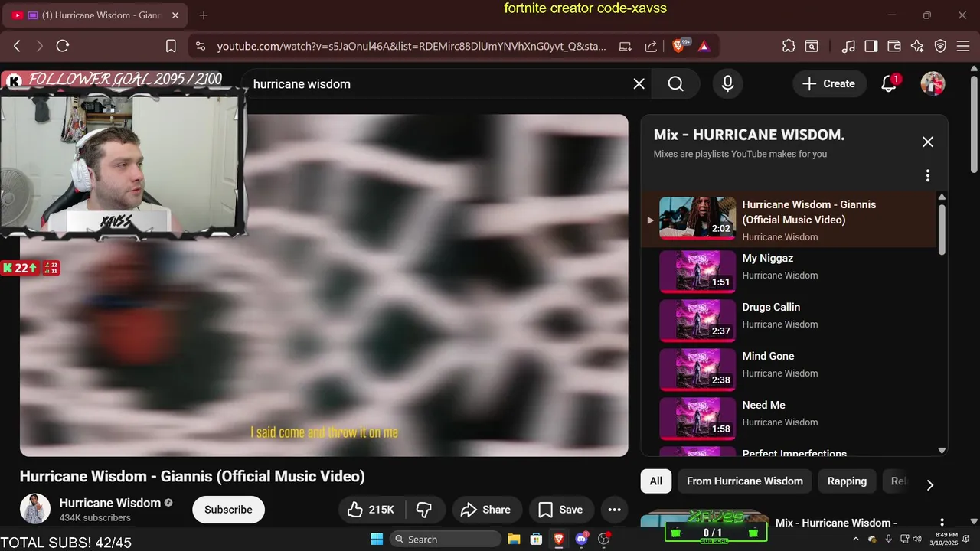Open a new browser tab
The height and width of the screenshot is (551, 980).
coord(204,15)
